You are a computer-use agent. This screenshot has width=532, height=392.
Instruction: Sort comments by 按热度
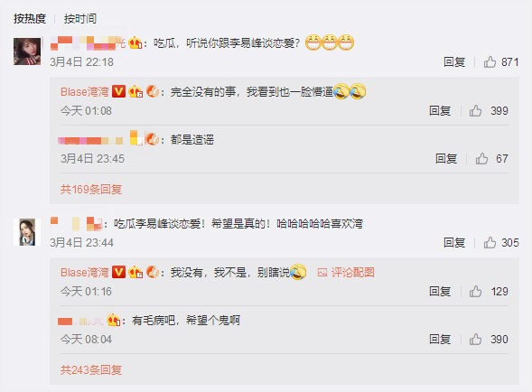pos(30,18)
